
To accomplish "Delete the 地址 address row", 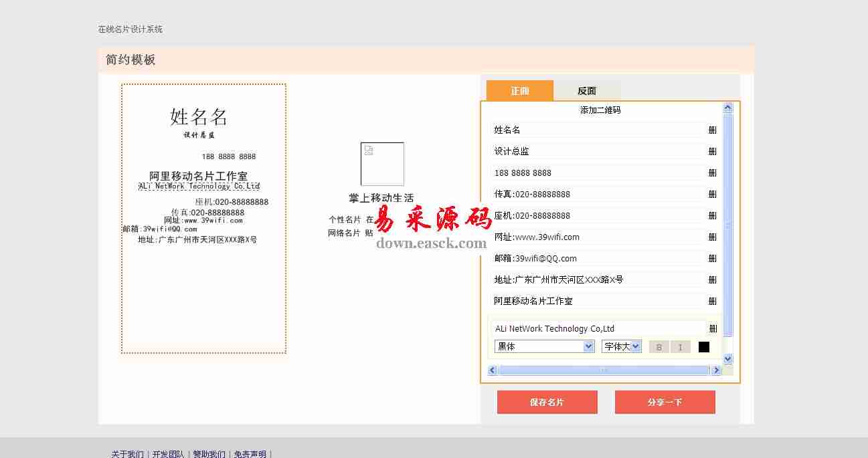I will (712, 280).
